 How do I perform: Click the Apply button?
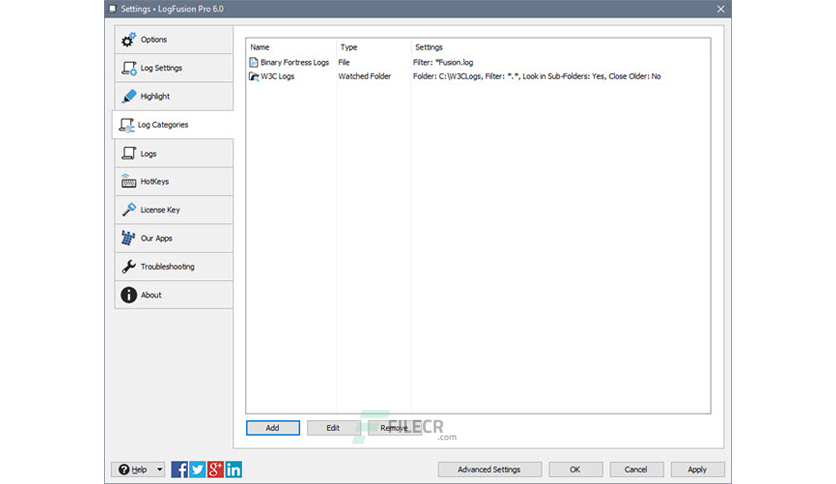[697, 469]
